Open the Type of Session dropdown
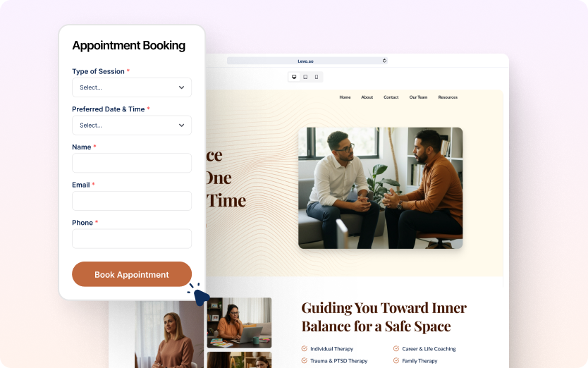This screenshot has width=588, height=368. (x=132, y=87)
